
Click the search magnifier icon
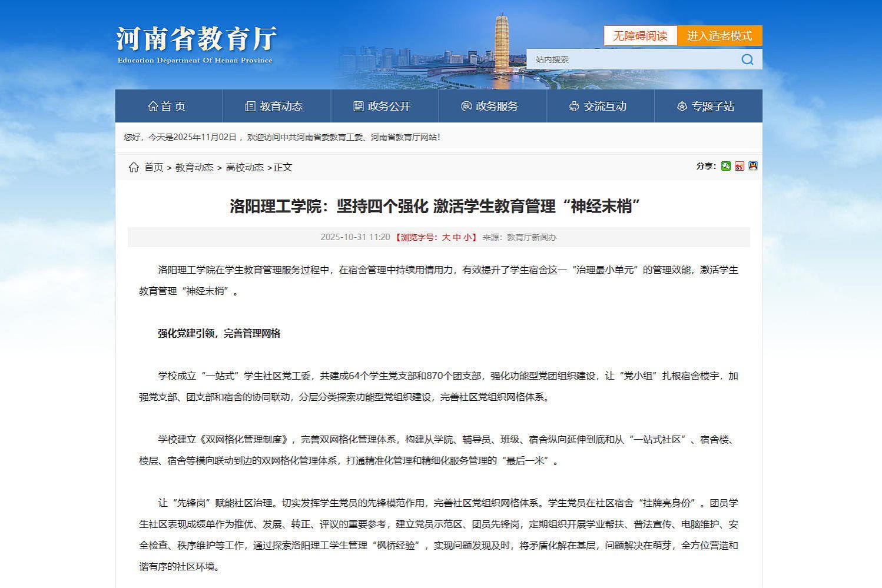point(747,59)
